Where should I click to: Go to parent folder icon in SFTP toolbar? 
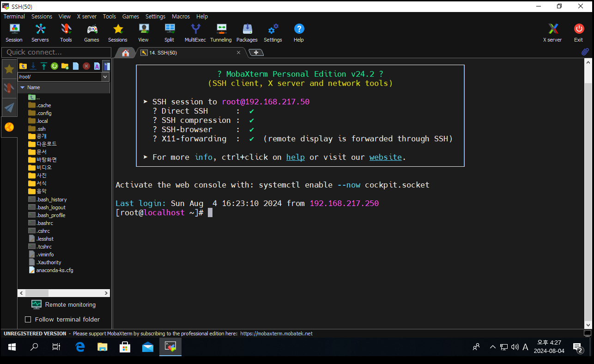[x=23, y=66]
